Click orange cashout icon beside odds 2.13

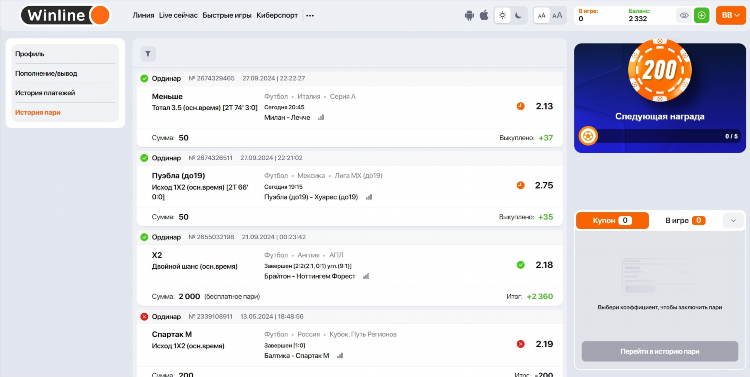pos(520,106)
